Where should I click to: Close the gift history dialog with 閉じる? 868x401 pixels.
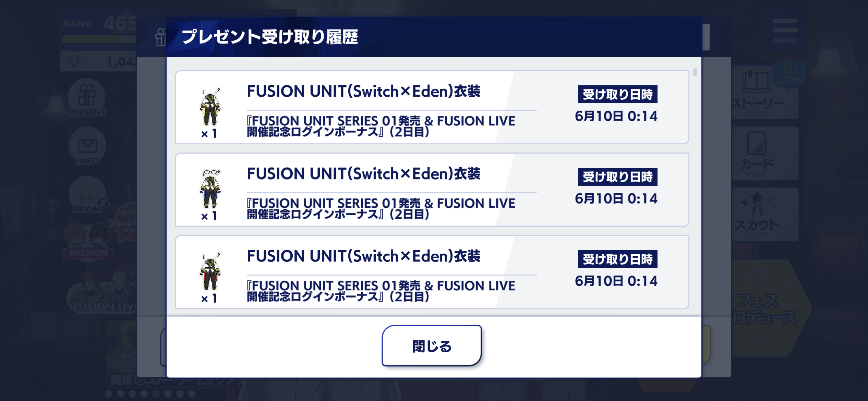pyautogui.click(x=432, y=345)
